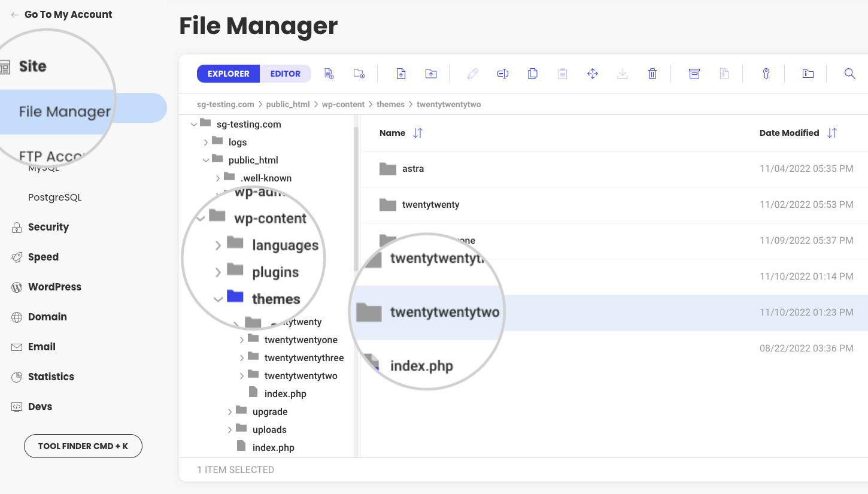Collapse the public_html folder chevron
868x494 pixels.
pos(205,160)
